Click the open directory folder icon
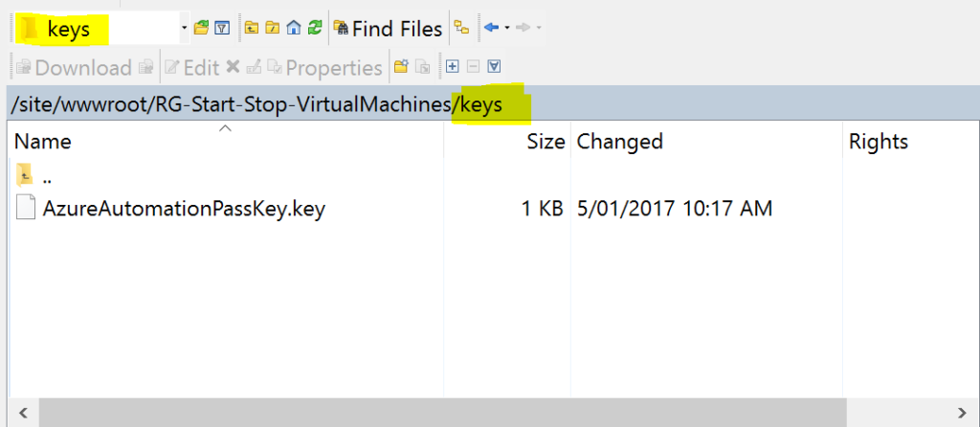The width and height of the screenshot is (980, 427). click(x=201, y=29)
